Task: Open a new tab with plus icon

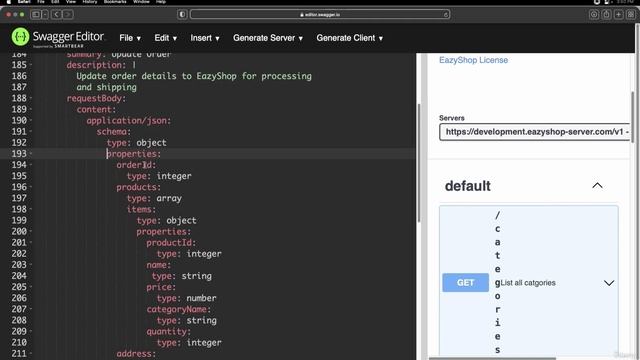Action: [619, 15]
